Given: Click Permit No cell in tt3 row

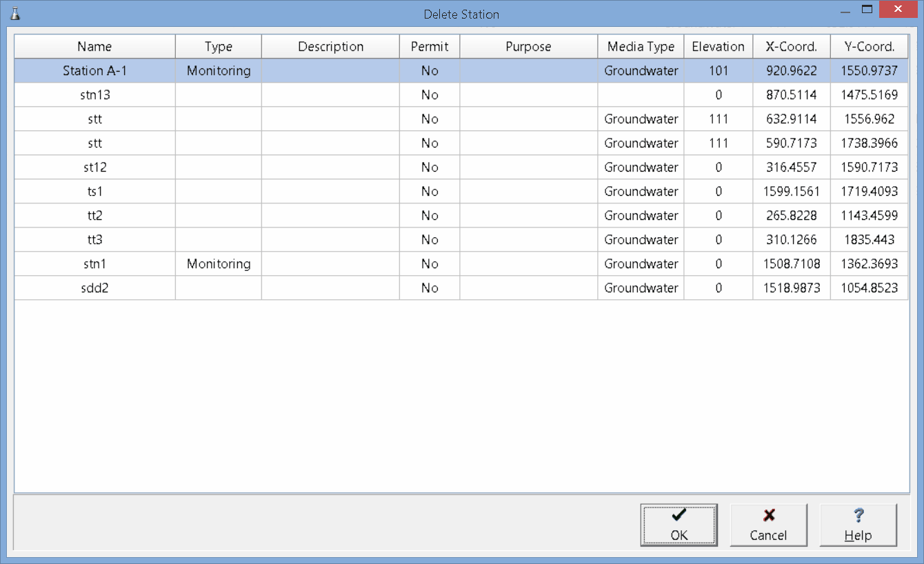Looking at the screenshot, I should (430, 240).
